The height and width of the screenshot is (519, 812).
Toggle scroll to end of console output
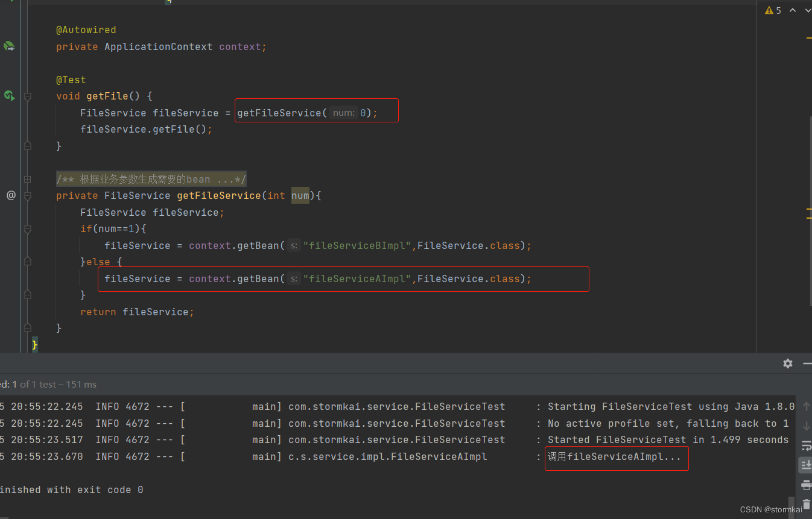pos(806,465)
